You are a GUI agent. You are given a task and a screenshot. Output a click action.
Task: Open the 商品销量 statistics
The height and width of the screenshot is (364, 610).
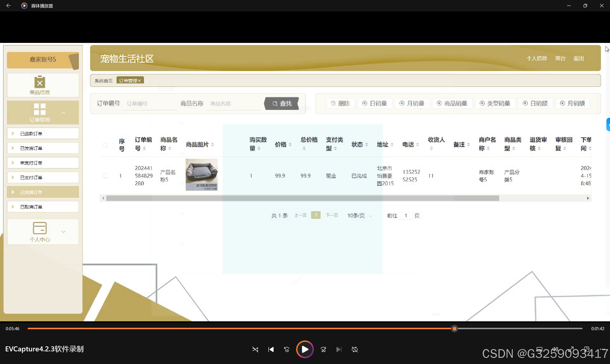(x=452, y=103)
